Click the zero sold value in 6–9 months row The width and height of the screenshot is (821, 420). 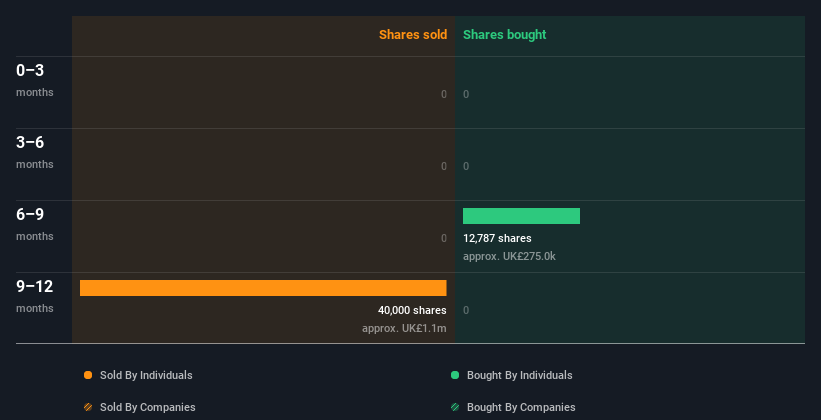pyautogui.click(x=444, y=238)
